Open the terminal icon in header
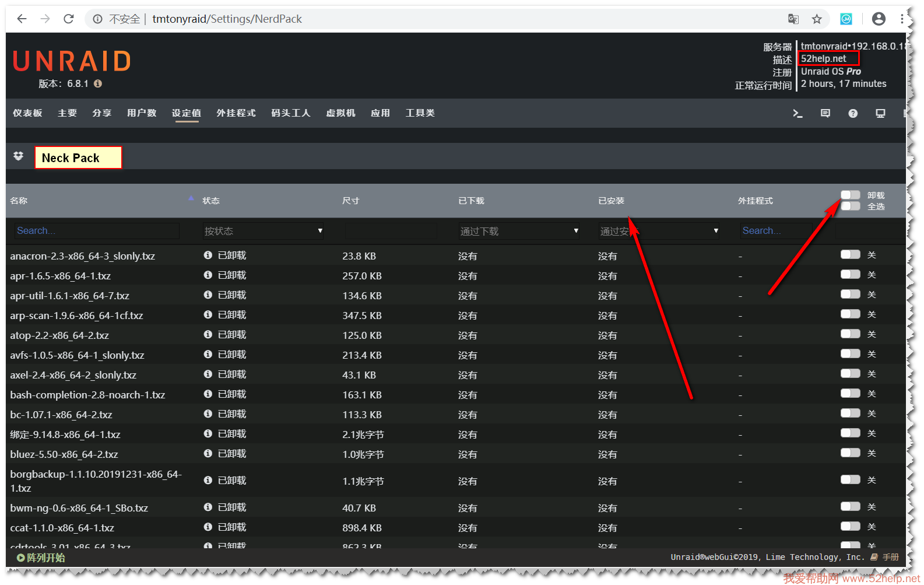The width and height of the screenshot is (924, 585). tap(797, 114)
